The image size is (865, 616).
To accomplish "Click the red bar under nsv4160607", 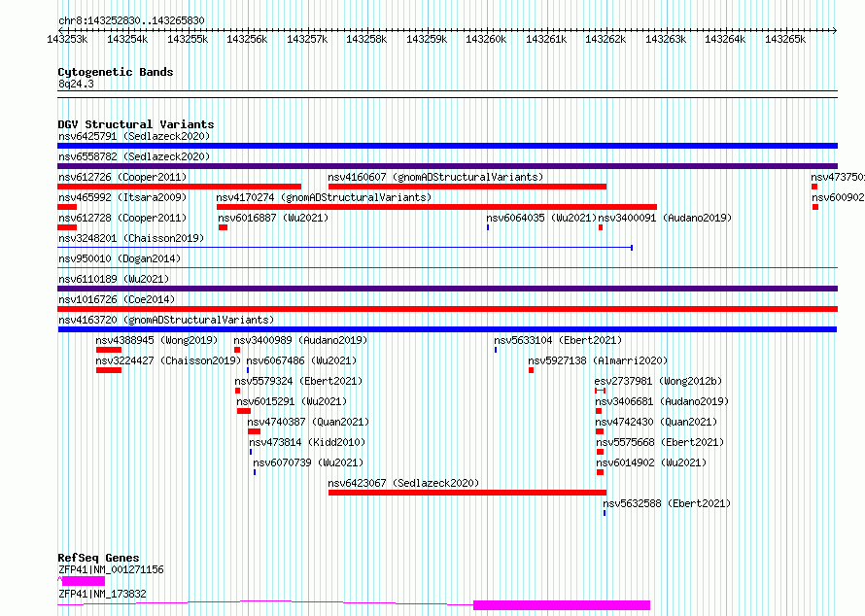I will coord(467,187).
